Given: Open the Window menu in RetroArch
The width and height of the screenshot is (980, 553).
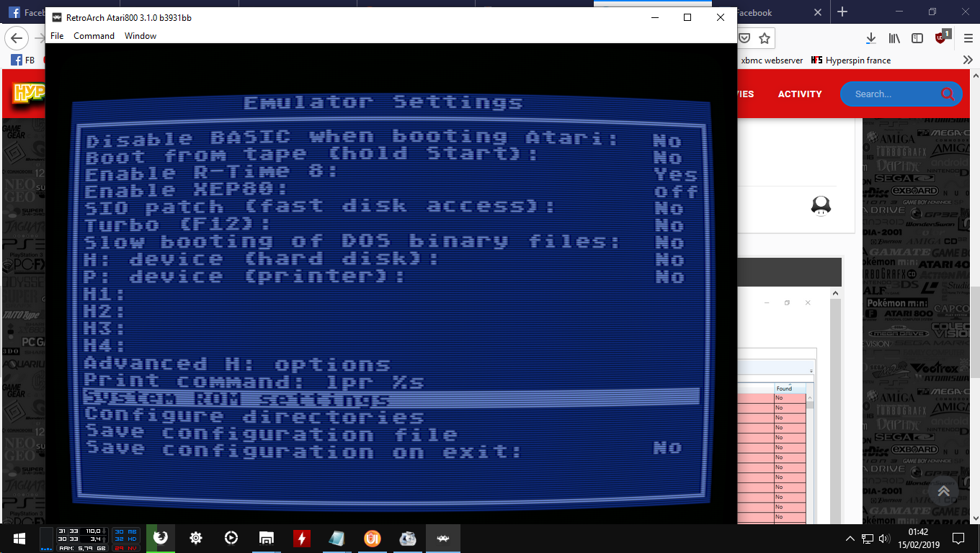Looking at the screenshot, I should tap(141, 36).
